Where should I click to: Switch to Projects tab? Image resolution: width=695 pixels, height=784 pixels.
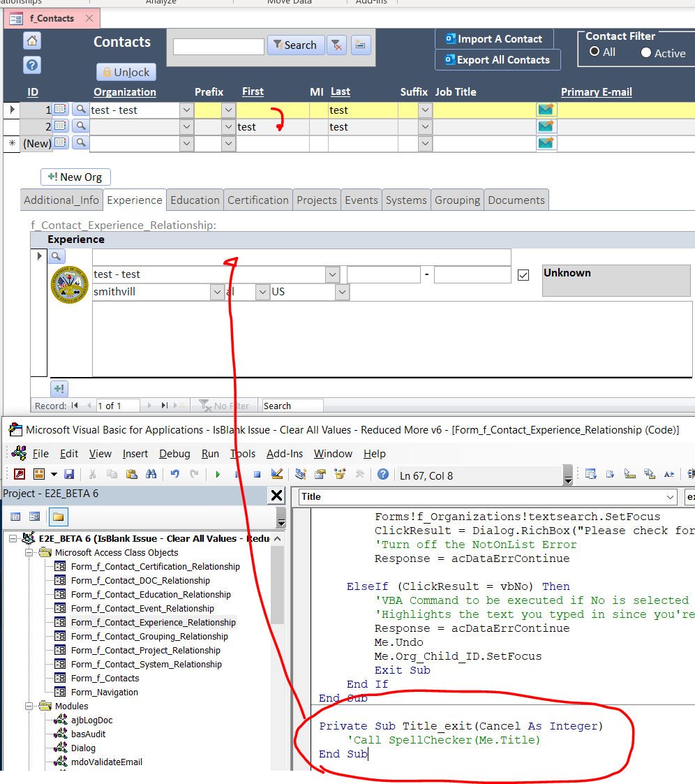[x=317, y=200]
